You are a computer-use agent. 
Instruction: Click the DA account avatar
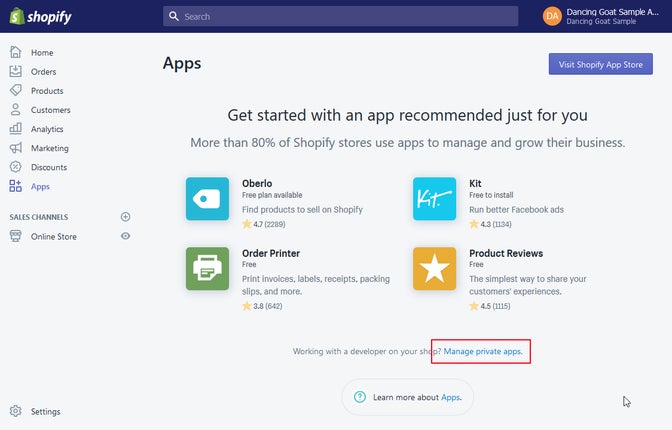pos(552,16)
